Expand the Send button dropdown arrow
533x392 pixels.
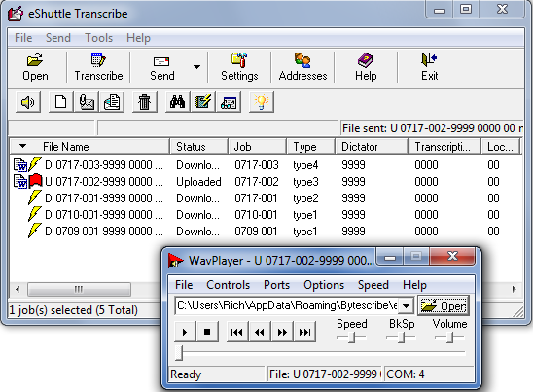(196, 67)
